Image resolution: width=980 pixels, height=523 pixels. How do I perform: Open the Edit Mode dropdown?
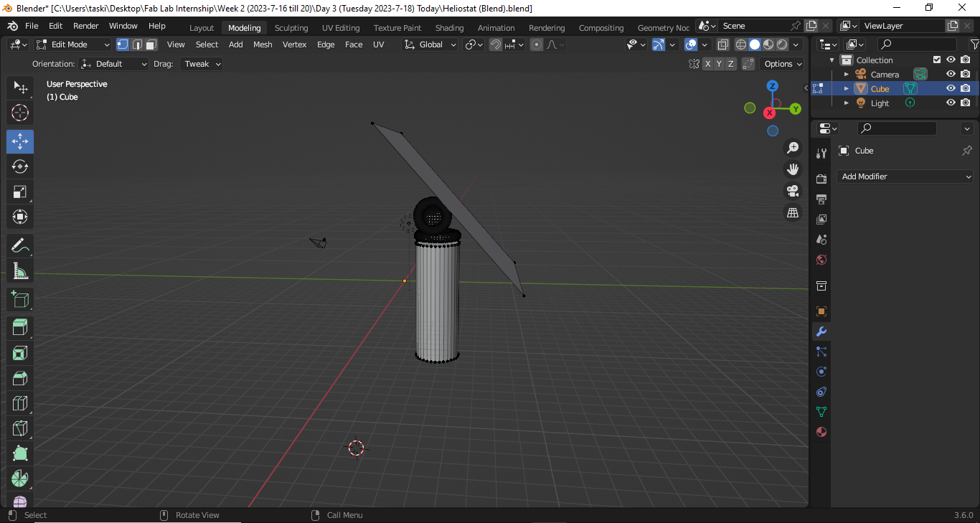tap(73, 44)
